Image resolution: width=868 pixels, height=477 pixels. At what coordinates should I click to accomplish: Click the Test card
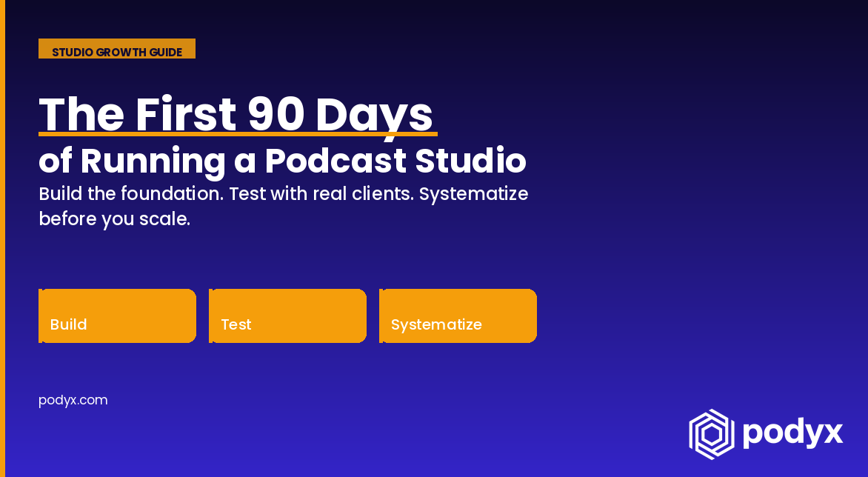coord(288,316)
